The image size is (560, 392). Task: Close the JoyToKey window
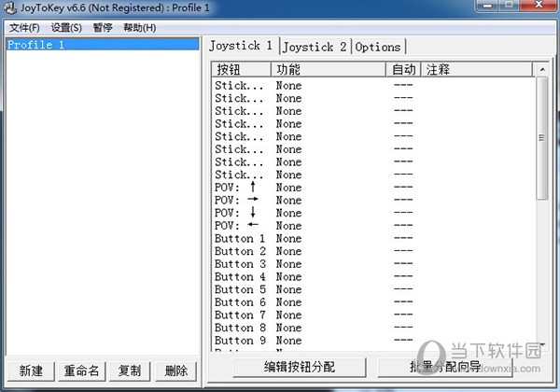539,5
